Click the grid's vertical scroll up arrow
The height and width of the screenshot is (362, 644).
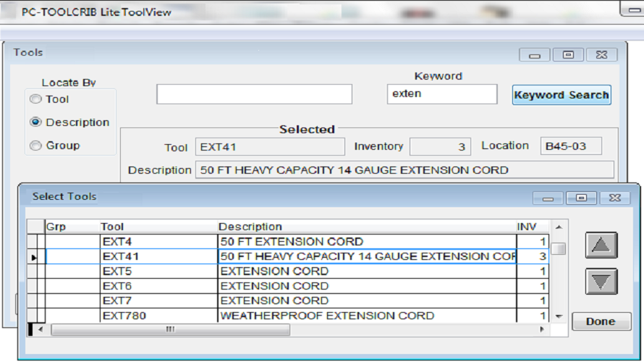[x=559, y=227]
